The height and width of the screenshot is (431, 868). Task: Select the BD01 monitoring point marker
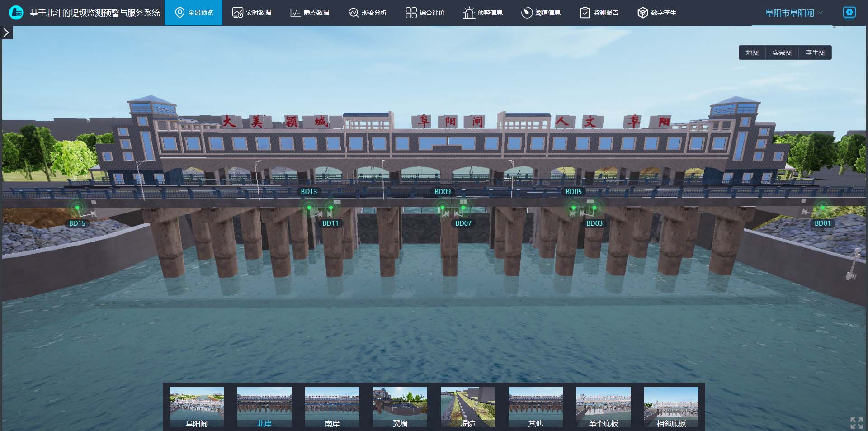(822, 208)
